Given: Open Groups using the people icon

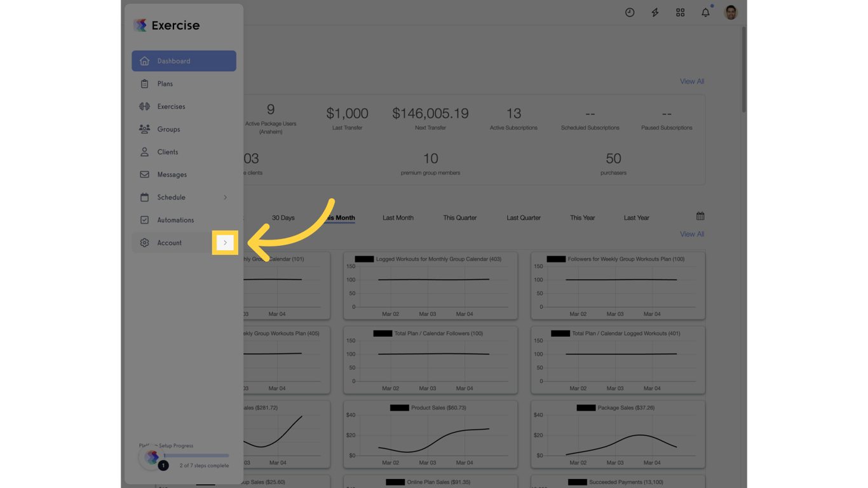Looking at the screenshot, I should pyautogui.click(x=144, y=129).
